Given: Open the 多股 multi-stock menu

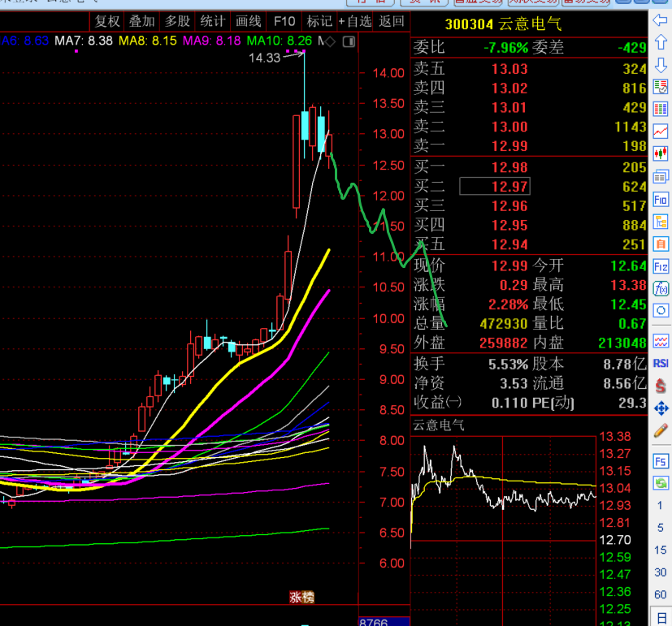Looking at the screenshot, I should [x=177, y=21].
